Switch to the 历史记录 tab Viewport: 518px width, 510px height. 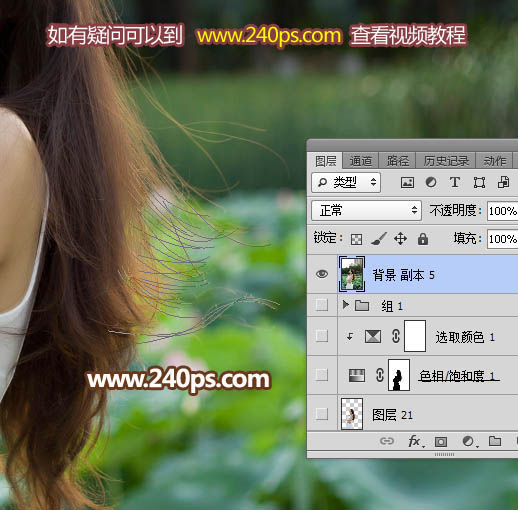tap(446, 161)
